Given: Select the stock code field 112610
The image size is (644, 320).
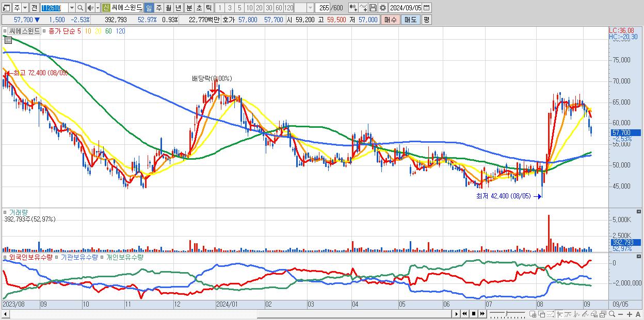Looking at the screenshot, I should 54,8.
